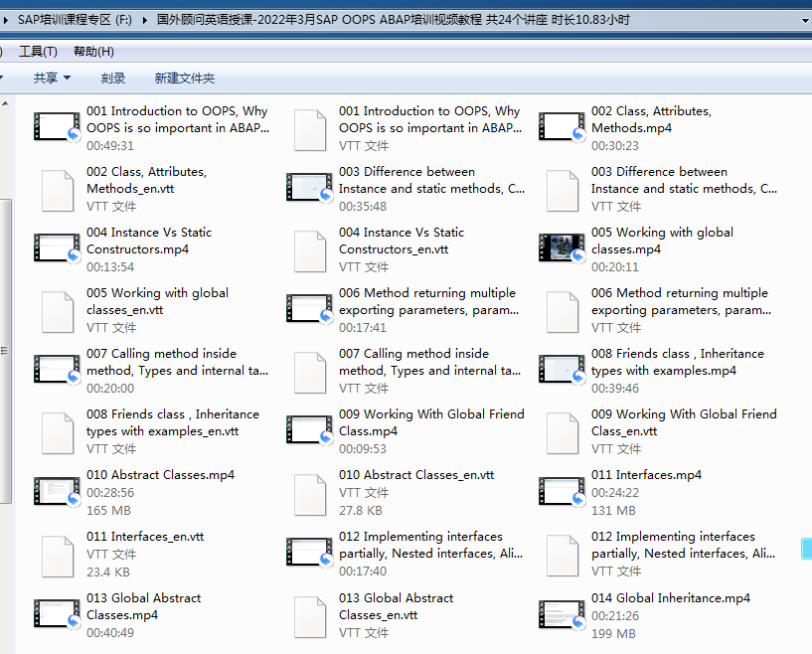Open video 001 Introduction to OOPS thumbnail
812x654 pixels.
[x=57, y=126]
